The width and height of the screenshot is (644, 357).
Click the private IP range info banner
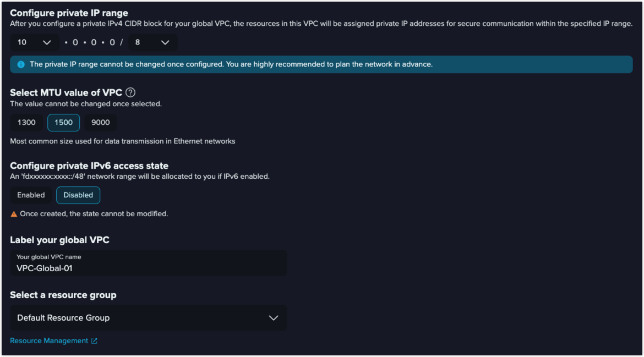321,64
